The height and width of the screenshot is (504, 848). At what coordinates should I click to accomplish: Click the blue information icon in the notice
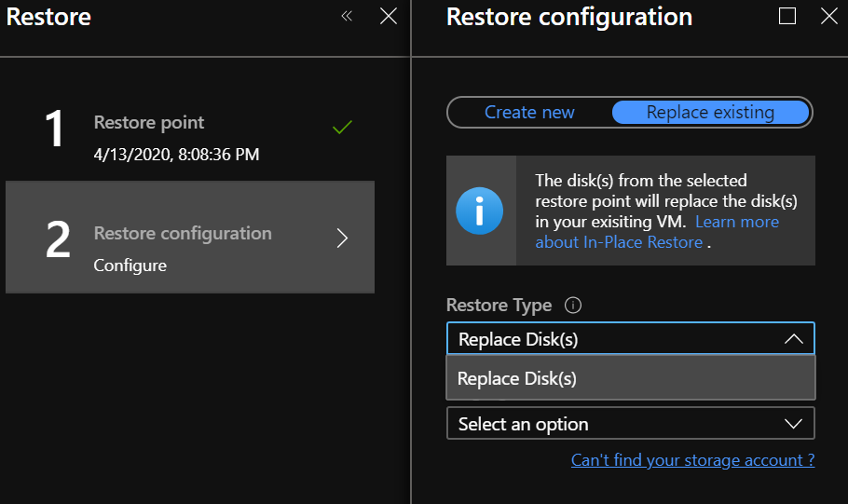480,211
